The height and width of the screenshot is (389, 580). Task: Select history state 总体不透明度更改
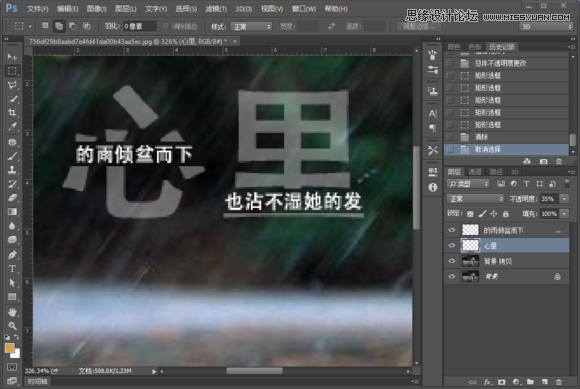(x=506, y=64)
